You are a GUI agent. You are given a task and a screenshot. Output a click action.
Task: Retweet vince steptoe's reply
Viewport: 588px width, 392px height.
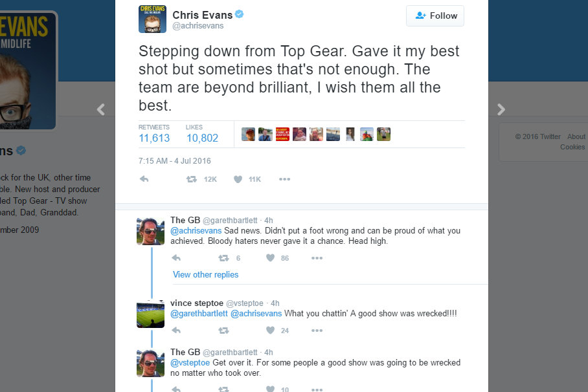tap(223, 331)
